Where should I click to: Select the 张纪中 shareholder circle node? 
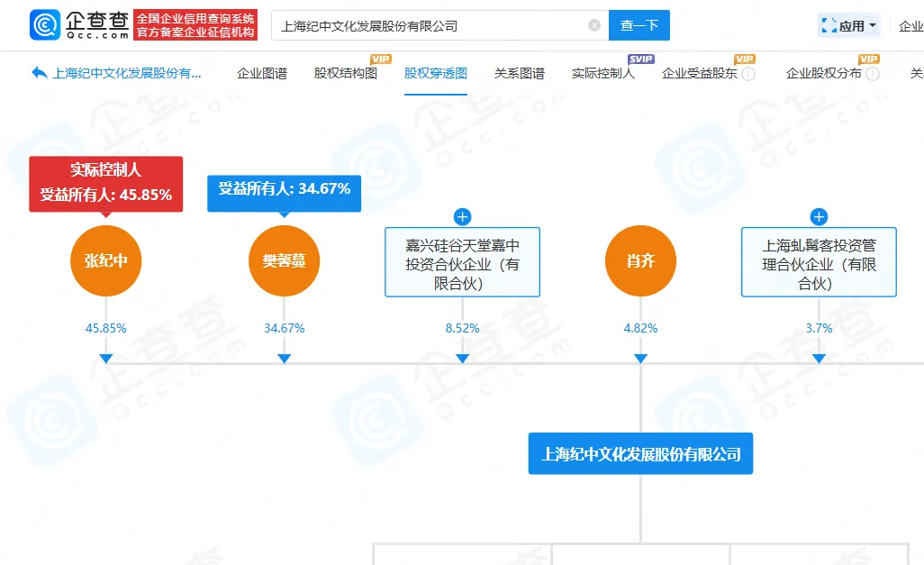(x=106, y=262)
